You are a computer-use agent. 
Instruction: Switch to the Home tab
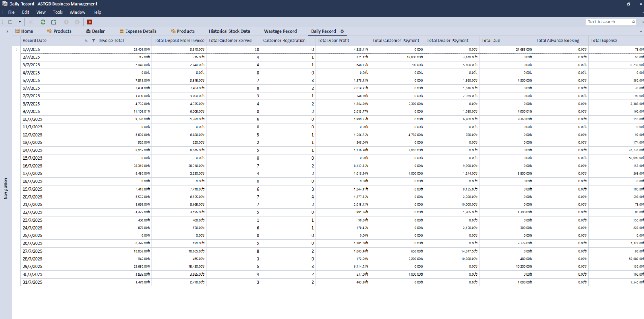pos(24,31)
